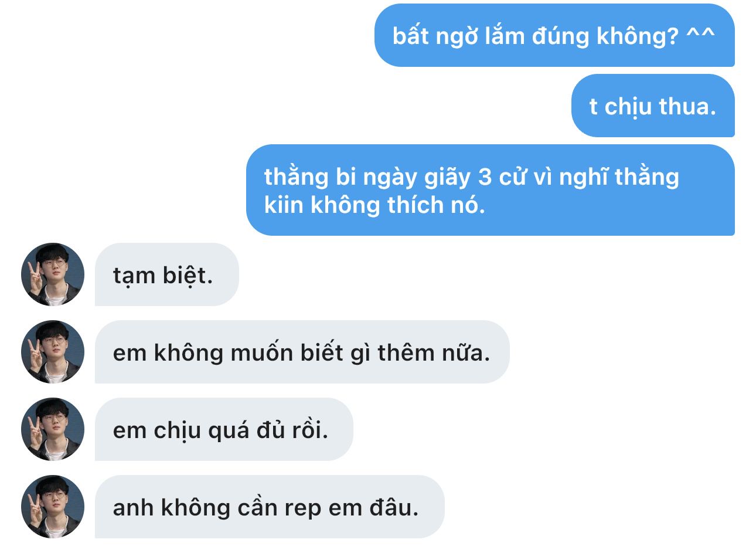This screenshot has width=756, height=553.
Task: Click the word "bất" in the top message
Action: (x=411, y=36)
